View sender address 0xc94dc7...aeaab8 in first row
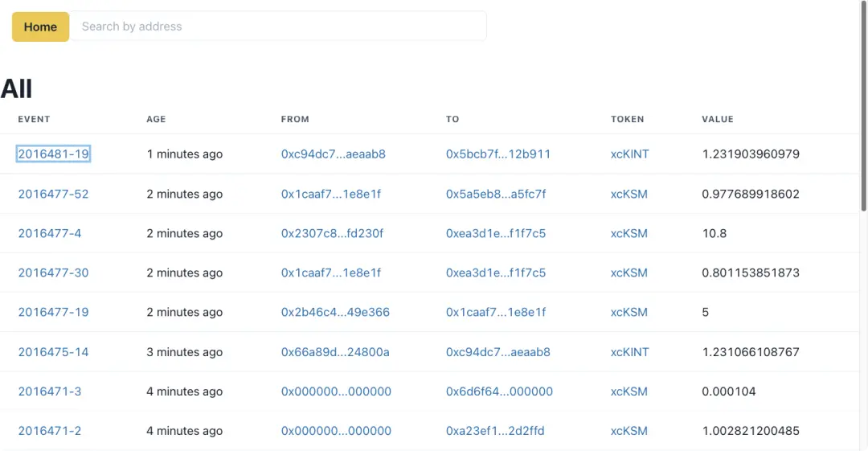 click(333, 154)
